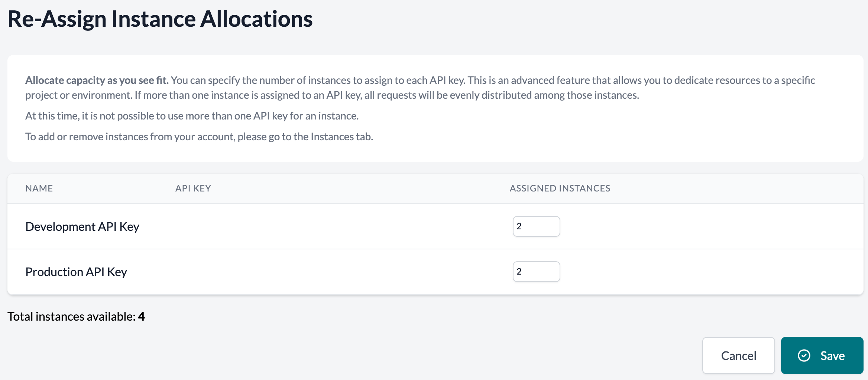Select the Development API Key instances field
The width and height of the screenshot is (868, 380).
[536, 226]
